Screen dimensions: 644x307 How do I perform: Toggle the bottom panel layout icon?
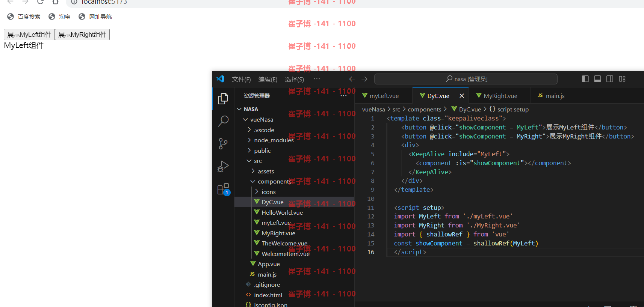(597, 79)
